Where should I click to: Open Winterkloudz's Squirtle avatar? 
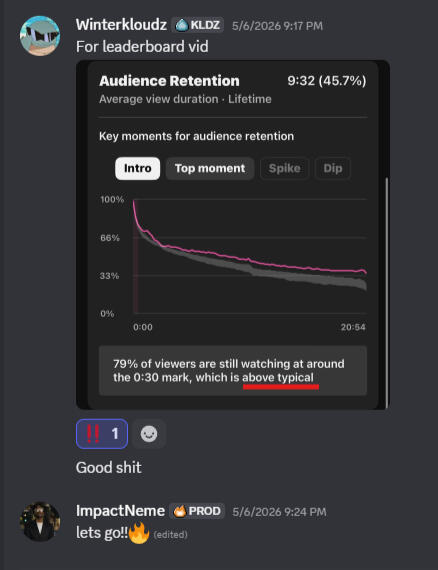[x=40, y=36]
